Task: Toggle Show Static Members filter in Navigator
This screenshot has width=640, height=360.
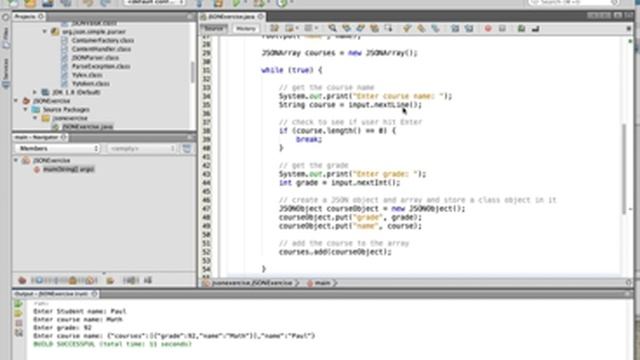Action: click(x=56, y=280)
